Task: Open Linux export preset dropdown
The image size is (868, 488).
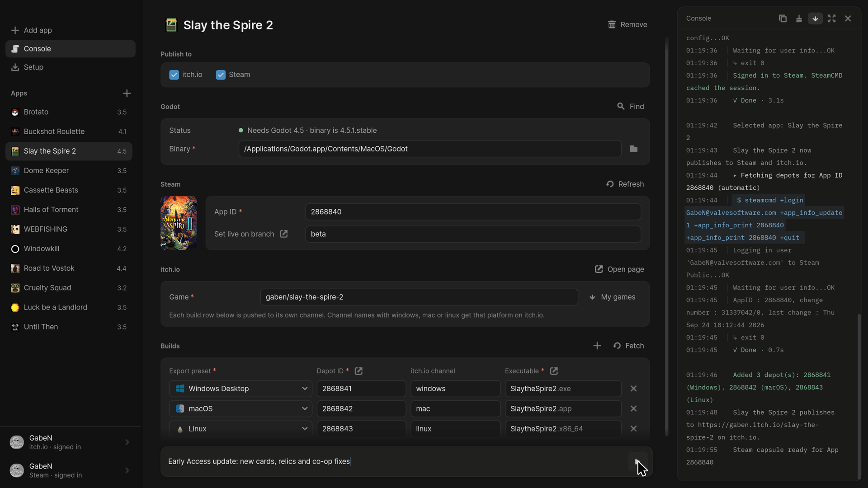Action: 241,428
